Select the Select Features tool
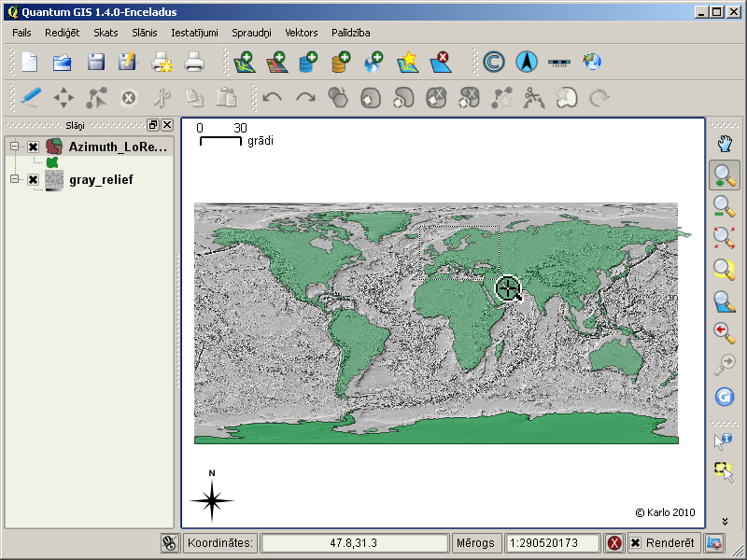This screenshot has height=560, width=747. point(725,472)
